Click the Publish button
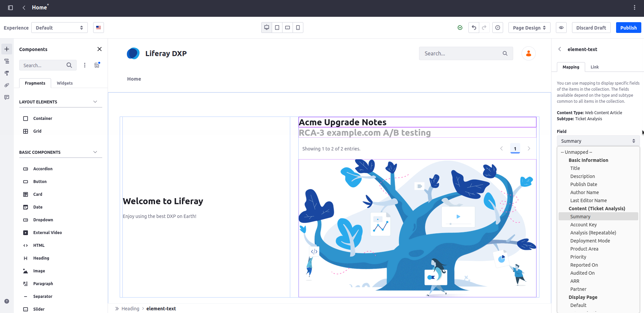 point(628,28)
